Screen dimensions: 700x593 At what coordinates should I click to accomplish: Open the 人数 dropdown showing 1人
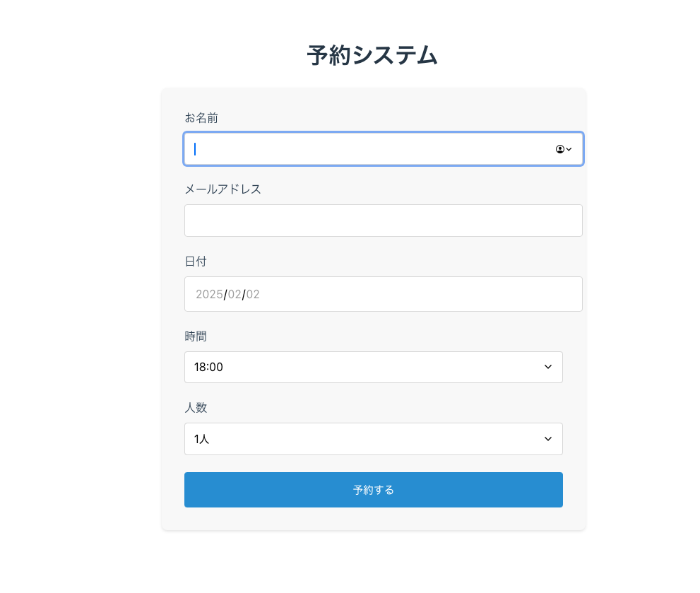pyautogui.click(x=374, y=439)
